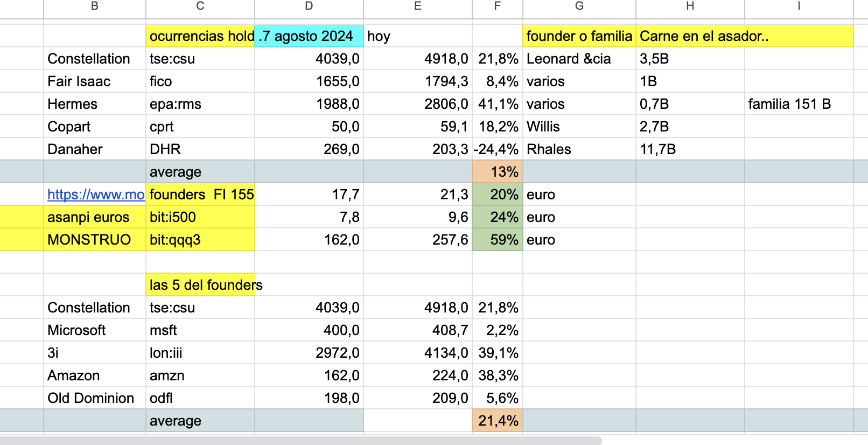This screenshot has width=868, height=445.
Task: Click 'las 5 del founders' cell
Action: click(200, 285)
